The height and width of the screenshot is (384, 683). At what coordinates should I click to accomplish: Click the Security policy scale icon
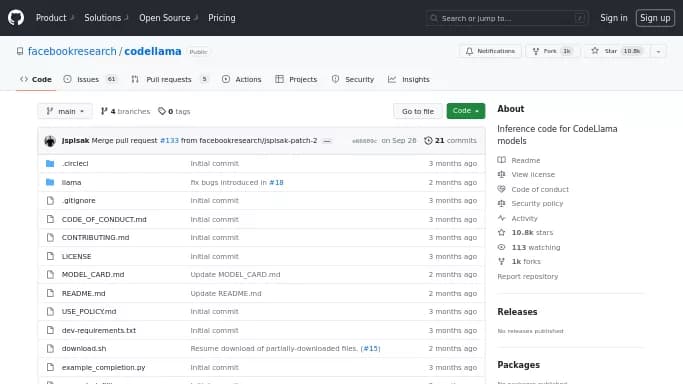pyautogui.click(x=501, y=204)
